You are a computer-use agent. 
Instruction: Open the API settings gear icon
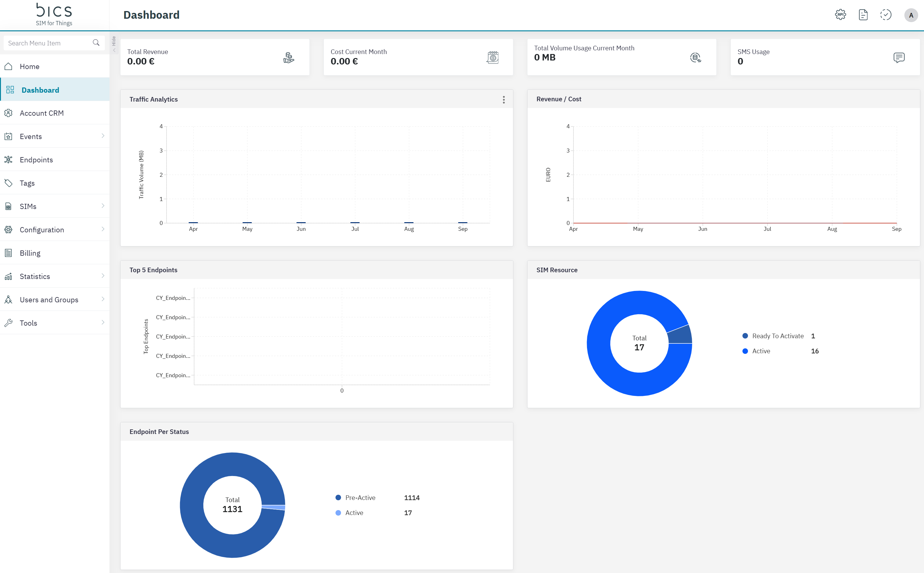tap(840, 15)
